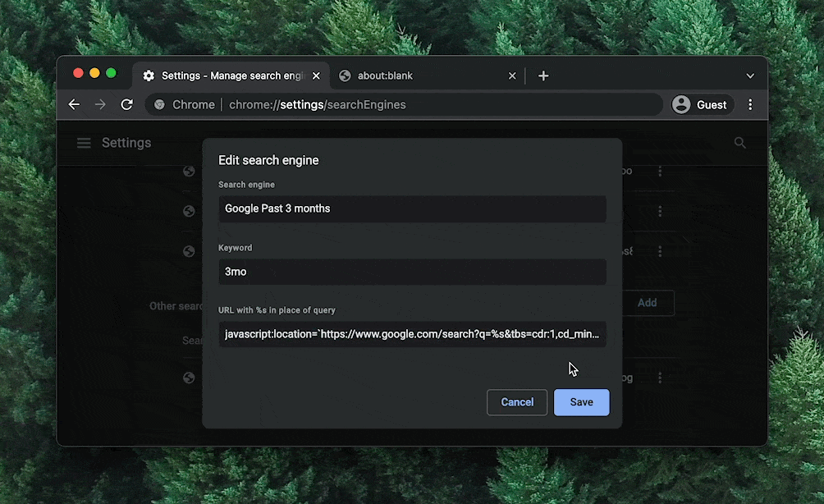Cancel the Edit search engine dialog
Screen dimensions: 824x504
[x=517, y=402]
